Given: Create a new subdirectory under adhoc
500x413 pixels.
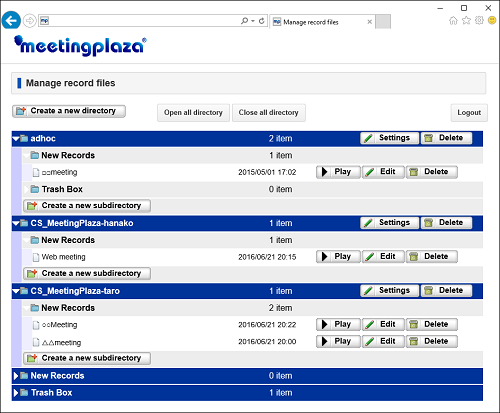Looking at the screenshot, I should pyautogui.click(x=87, y=206).
